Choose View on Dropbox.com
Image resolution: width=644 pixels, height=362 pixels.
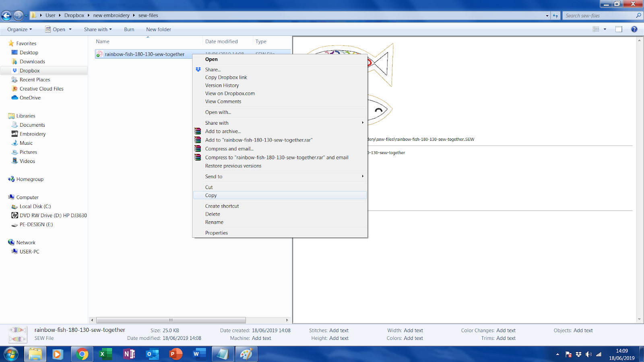[280, 93]
